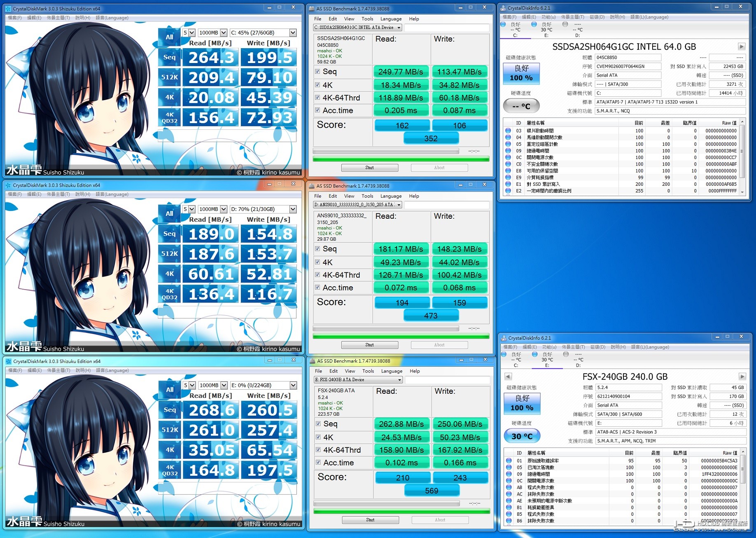Toggle Seq checkbox in Intel AS SSD window

317,71
